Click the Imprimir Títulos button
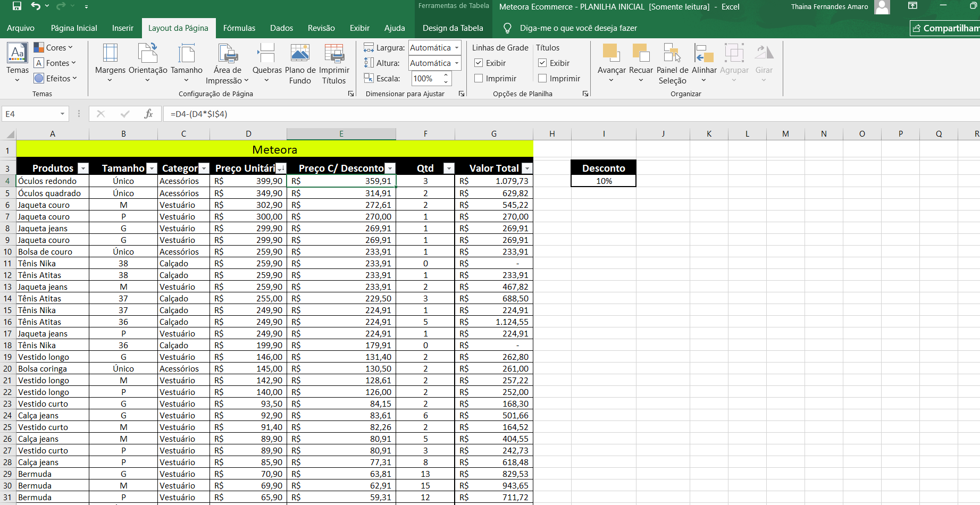The image size is (980, 505). point(334,64)
